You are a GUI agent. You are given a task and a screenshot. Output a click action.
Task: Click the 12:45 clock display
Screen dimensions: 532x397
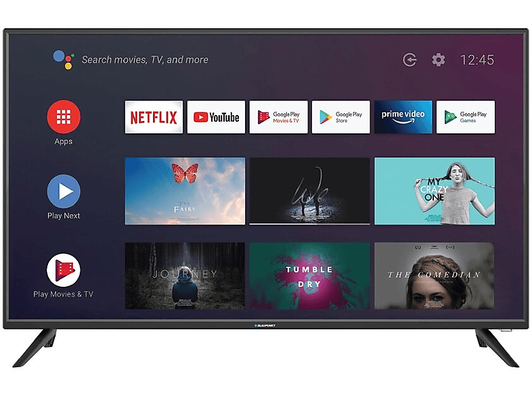point(477,60)
